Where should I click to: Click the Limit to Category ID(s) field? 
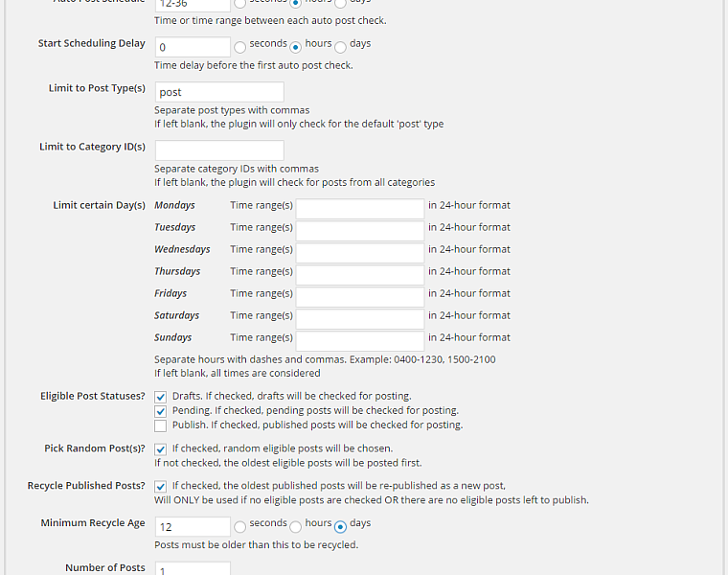(219, 150)
